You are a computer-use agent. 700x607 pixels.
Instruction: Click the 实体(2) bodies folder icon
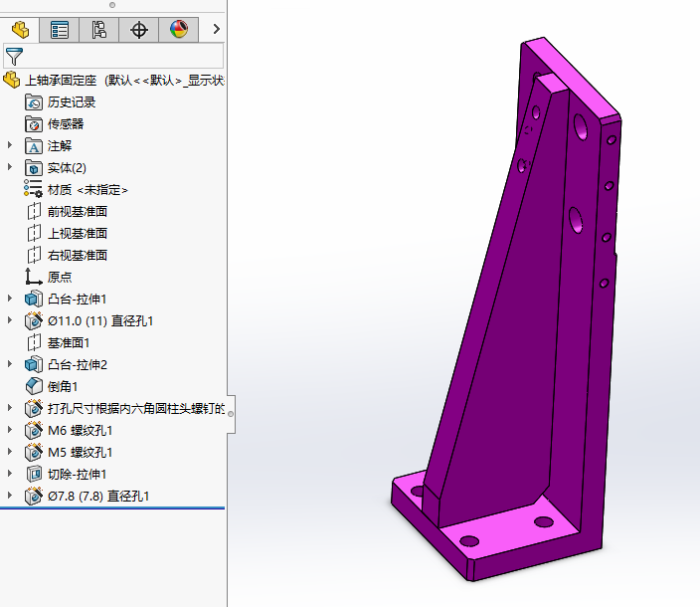tap(34, 168)
